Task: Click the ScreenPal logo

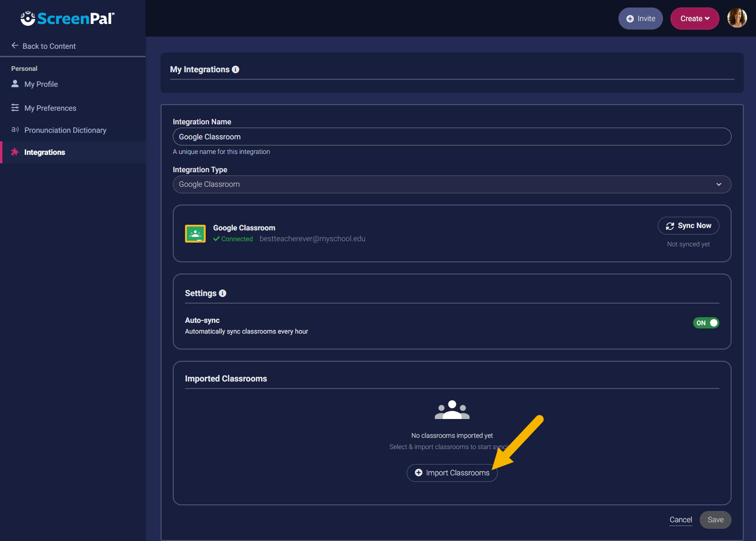Action: 68,18
